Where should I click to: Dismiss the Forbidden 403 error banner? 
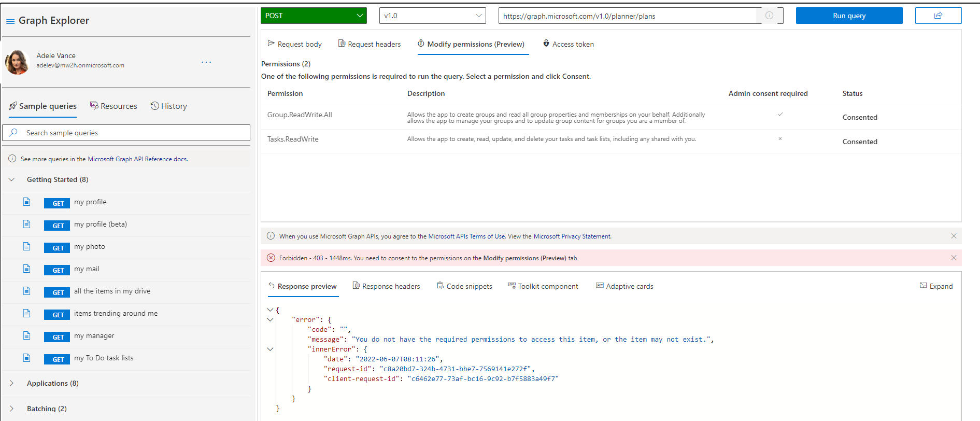[954, 258]
